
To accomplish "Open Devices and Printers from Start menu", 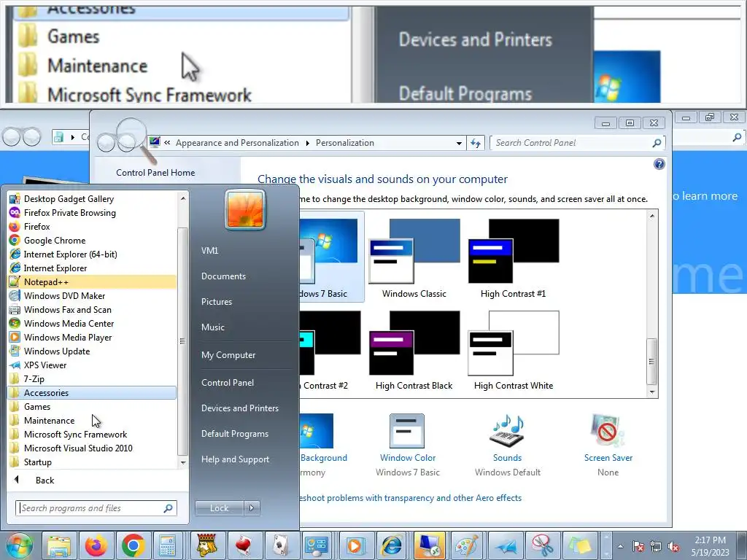I will [239, 408].
